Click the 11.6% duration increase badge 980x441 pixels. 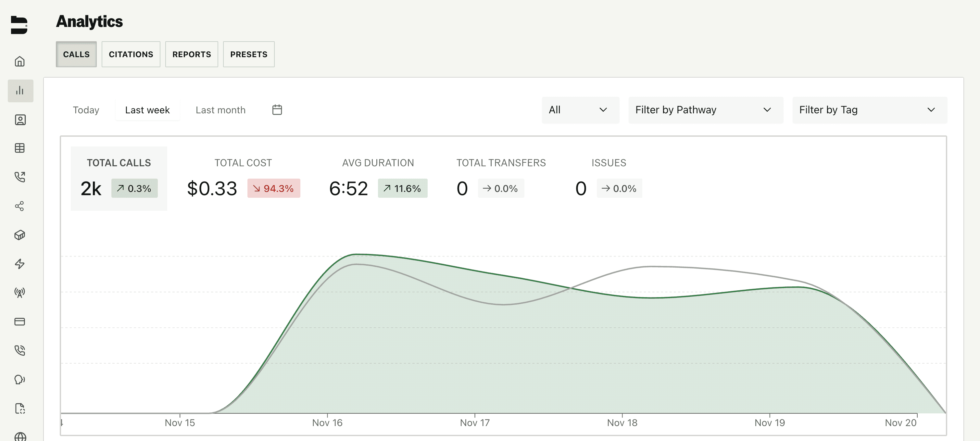pos(403,188)
